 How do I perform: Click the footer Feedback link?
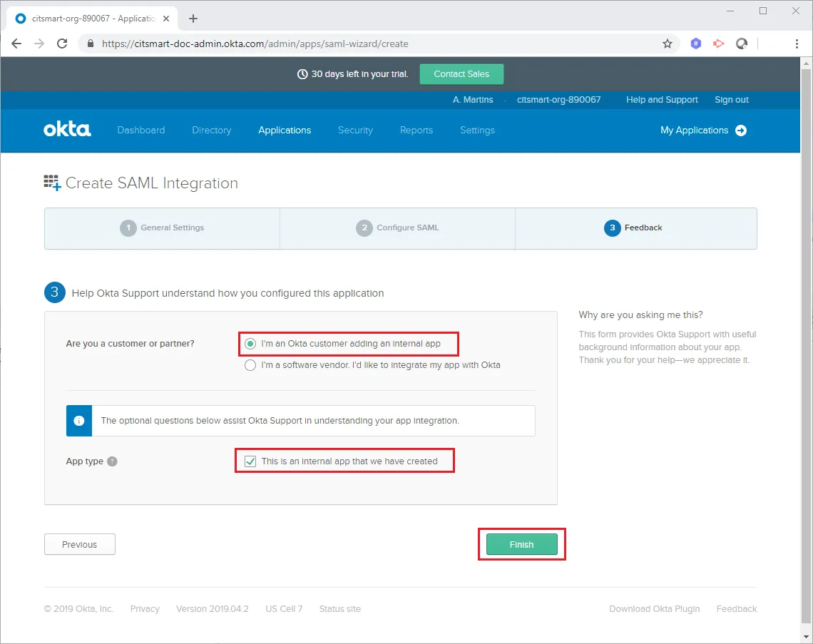tap(737, 609)
